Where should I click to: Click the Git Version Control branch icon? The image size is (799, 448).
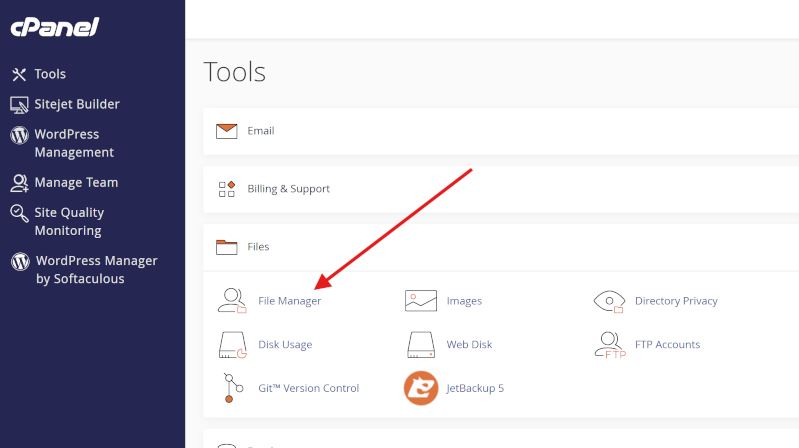233,388
